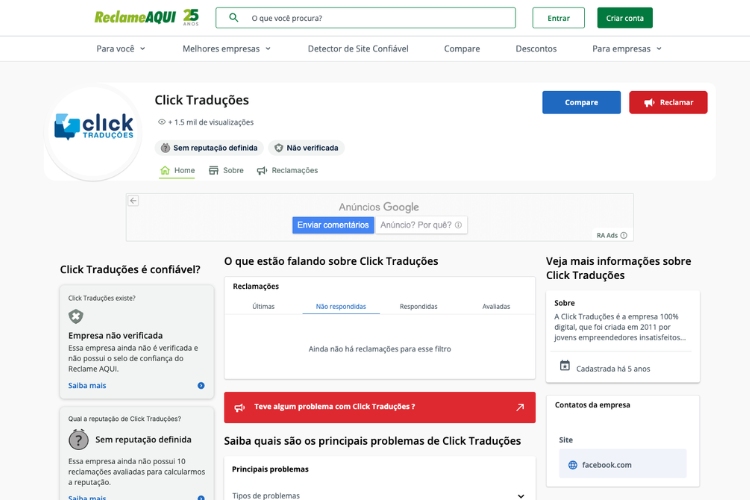
Task: Click Saiba mais under Empresa não verificada
Action: point(87,386)
